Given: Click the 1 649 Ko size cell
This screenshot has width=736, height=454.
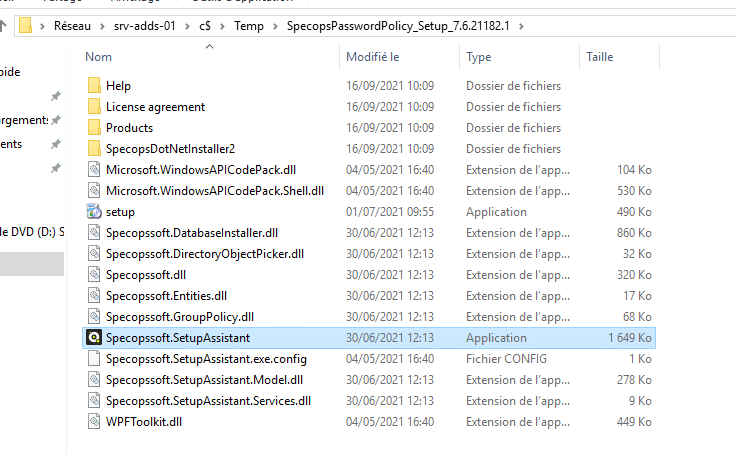Looking at the screenshot, I should coord(630,338).
